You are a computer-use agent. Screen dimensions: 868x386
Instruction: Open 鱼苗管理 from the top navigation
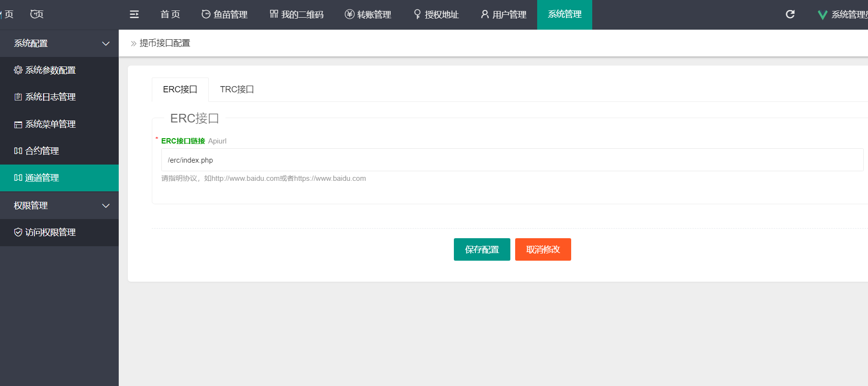tap(225, 14)
